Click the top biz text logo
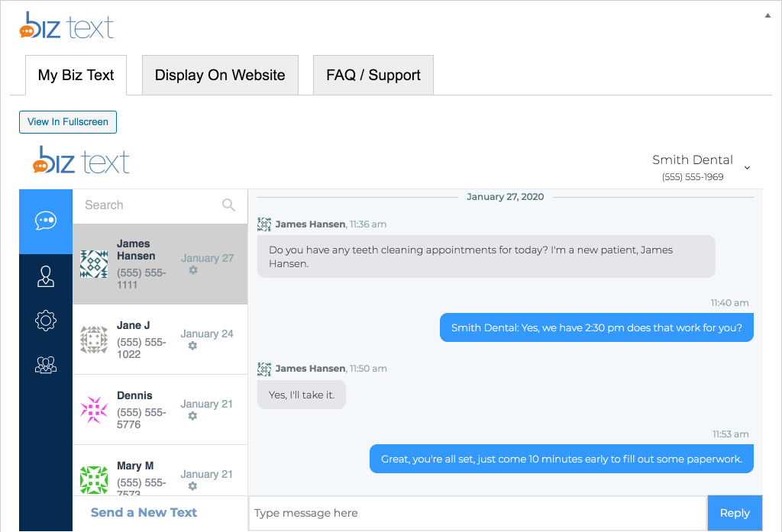The image size is (782, 532). click(66, 25)
